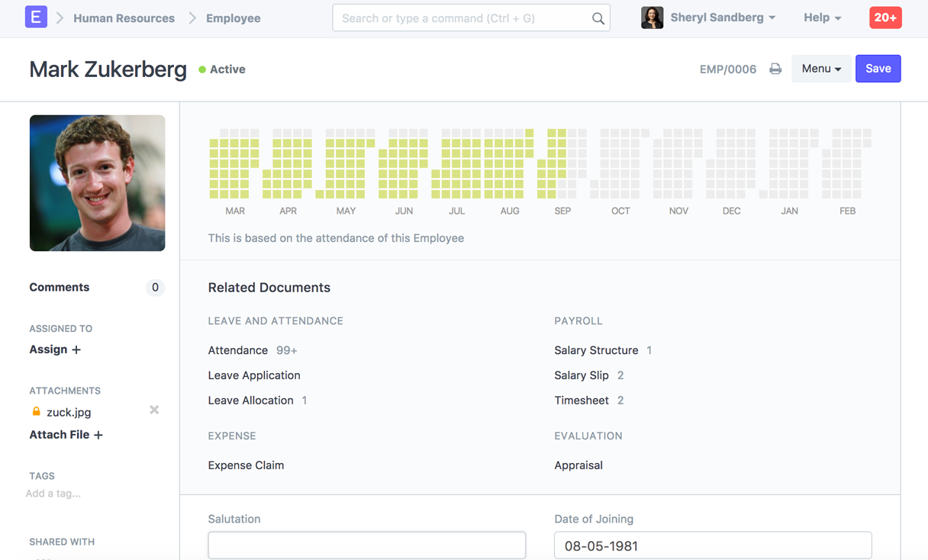Screen dimensions: 928x560
Task: Expand the Help dropdown
Action: tap(822, 18)
